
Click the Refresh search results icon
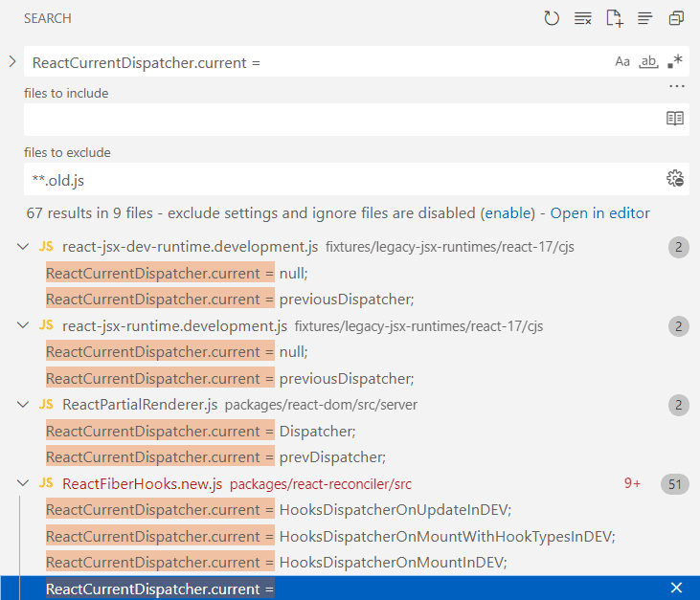(x=552, y=18)
